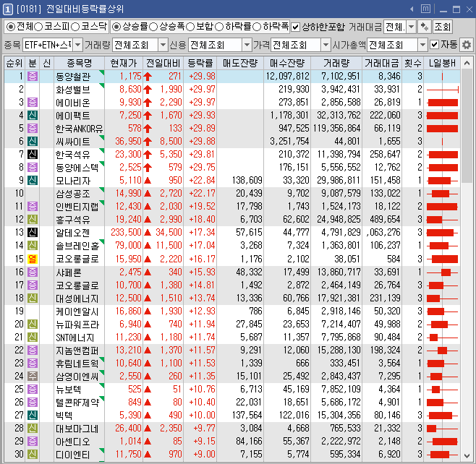Select the 전체 market radio button
The height and width of the screenshot is (464, 476).
(x=11, y=27)
